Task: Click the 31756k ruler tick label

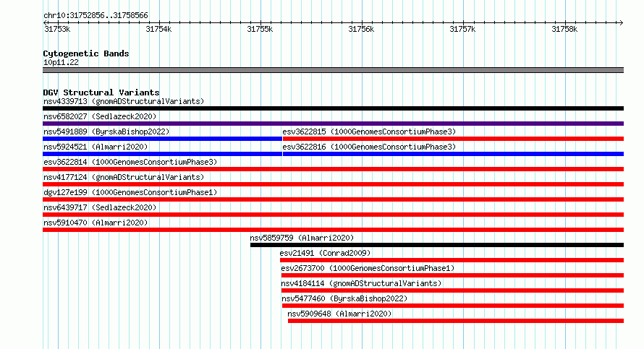Action: point(361,29)
